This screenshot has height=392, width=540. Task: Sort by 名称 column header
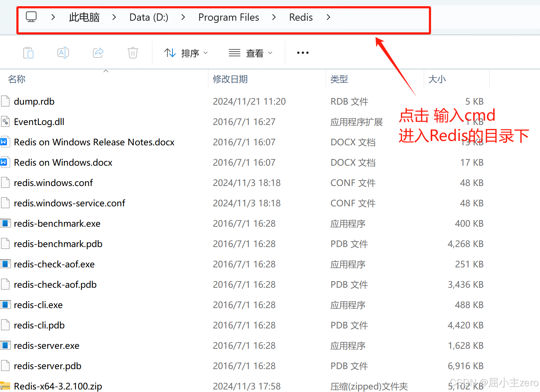point(17,79)
